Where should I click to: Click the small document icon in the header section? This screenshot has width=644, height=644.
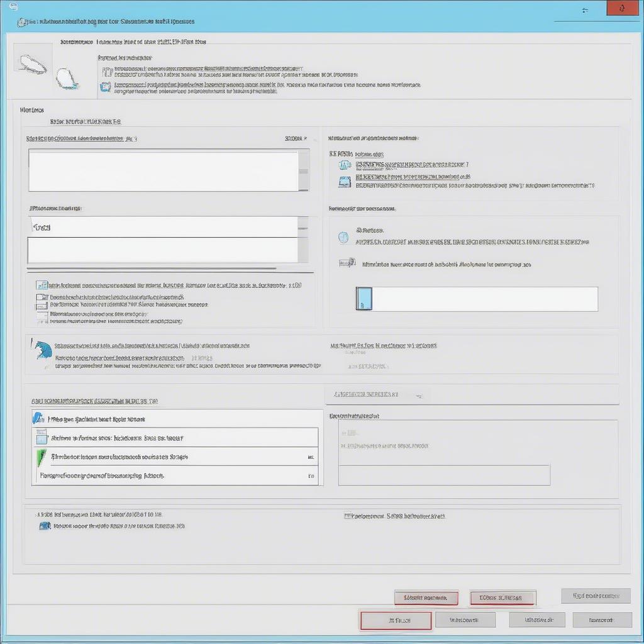107,72
